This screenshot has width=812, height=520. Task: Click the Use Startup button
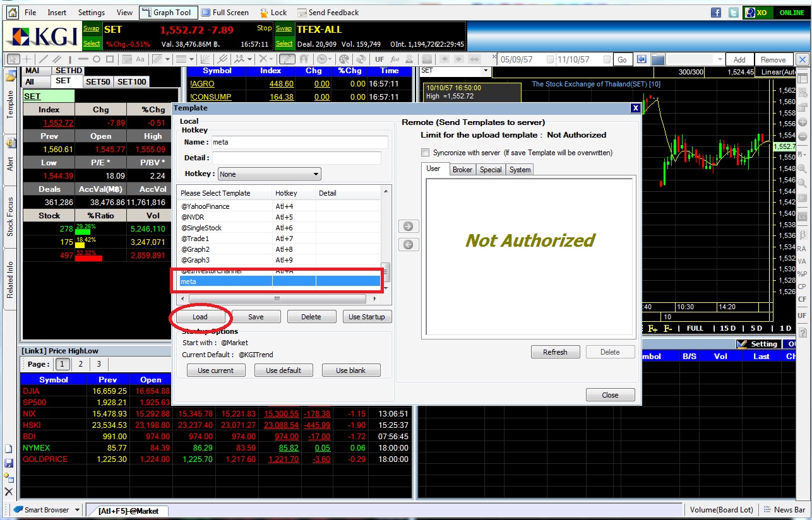click(367, 317)
